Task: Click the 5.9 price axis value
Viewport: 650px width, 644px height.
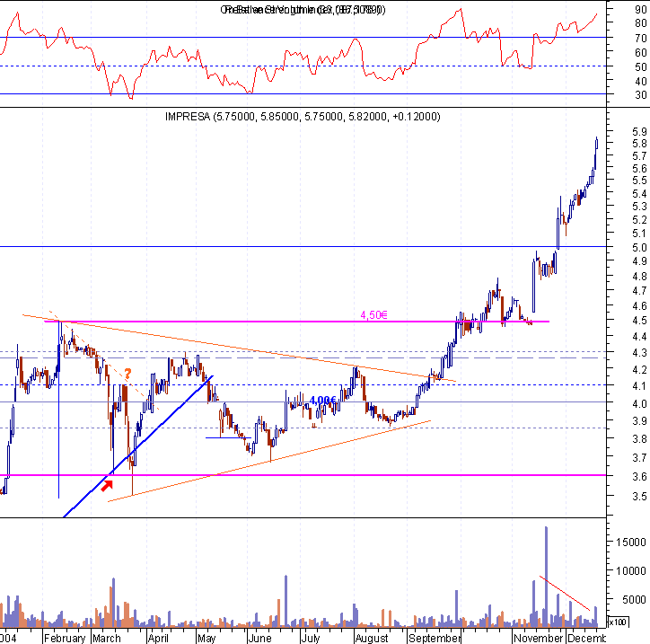Action: click(639, 132)
